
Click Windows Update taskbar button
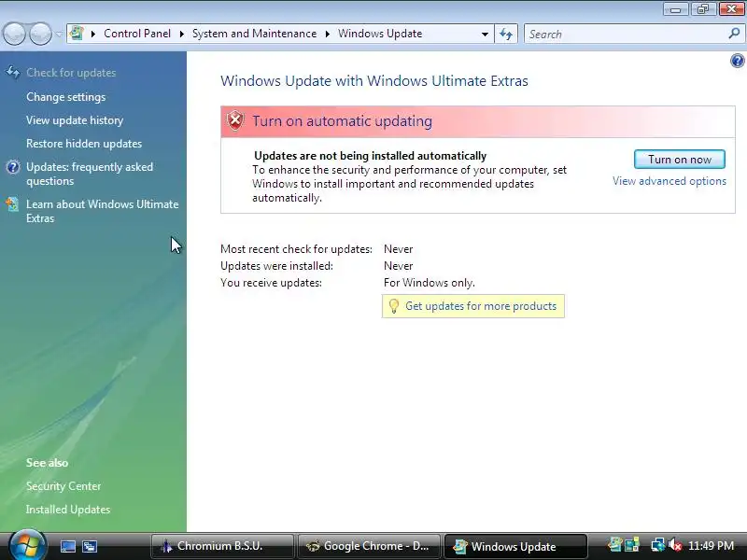(x=515, y=546)
